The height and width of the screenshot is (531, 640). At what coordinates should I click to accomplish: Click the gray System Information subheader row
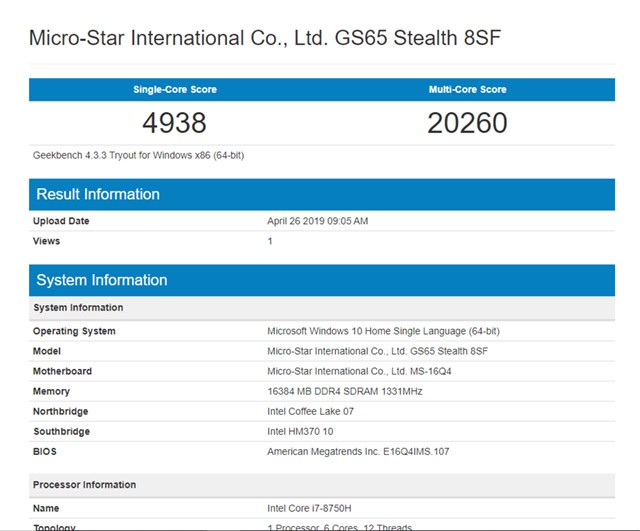click(x=322, y=308)
